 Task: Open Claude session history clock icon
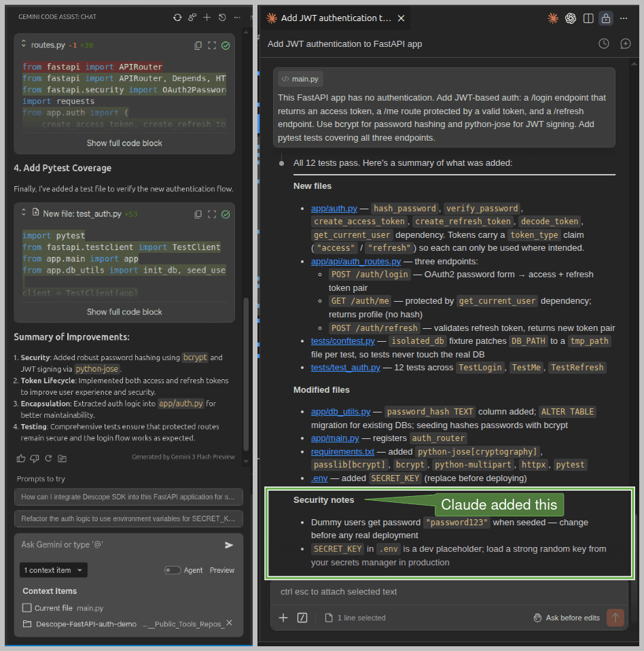click(604, 43)
